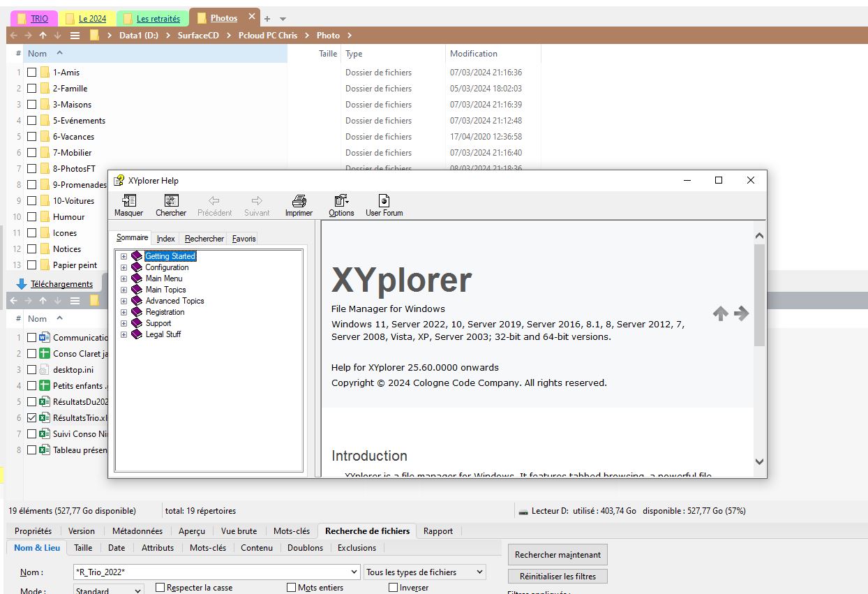This screenshot has height=594, width=868.
Task: Click Réinitialiser les filtres button
Action: (x=558, y=577)
